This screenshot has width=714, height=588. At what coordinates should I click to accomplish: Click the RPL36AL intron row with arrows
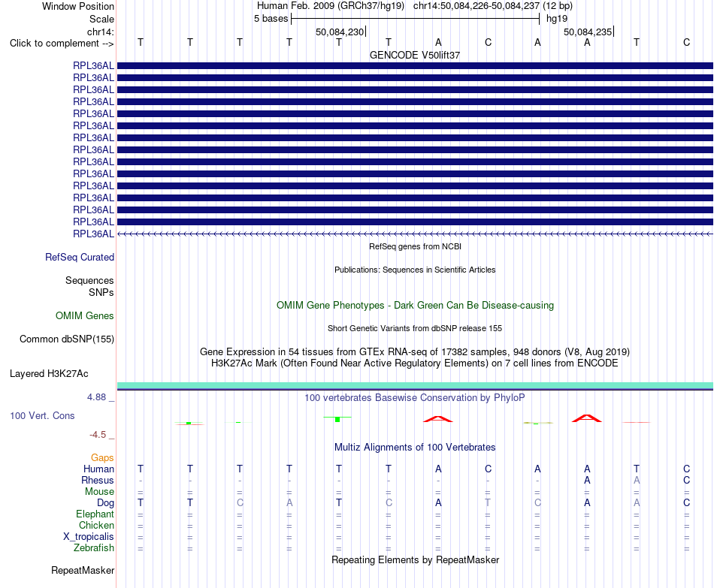coord(415,234)
